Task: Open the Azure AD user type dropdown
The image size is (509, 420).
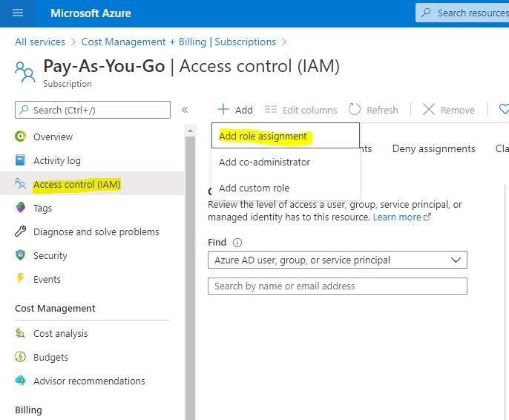Action: (338, 260)
